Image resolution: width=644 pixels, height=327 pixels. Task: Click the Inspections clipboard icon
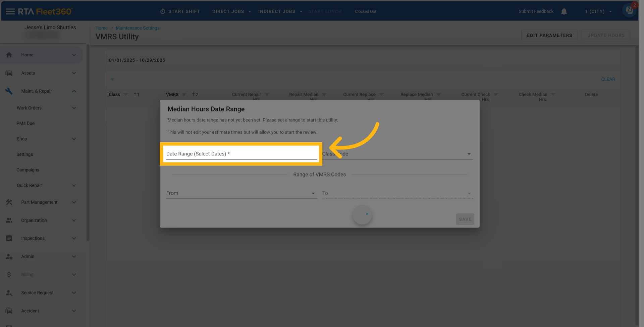9,238
